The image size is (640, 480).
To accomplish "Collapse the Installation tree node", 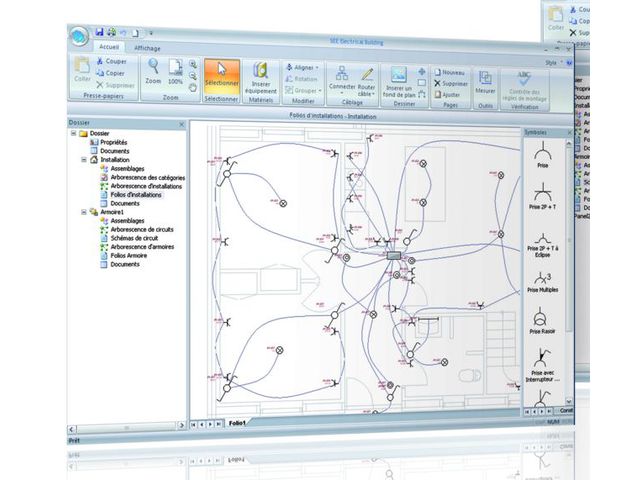I will pos(82,159).
